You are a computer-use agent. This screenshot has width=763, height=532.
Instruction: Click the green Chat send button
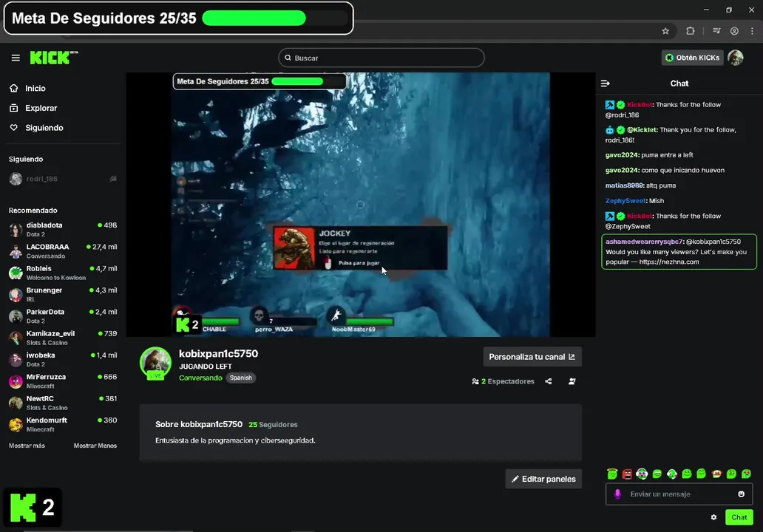(x=739, y=517)
